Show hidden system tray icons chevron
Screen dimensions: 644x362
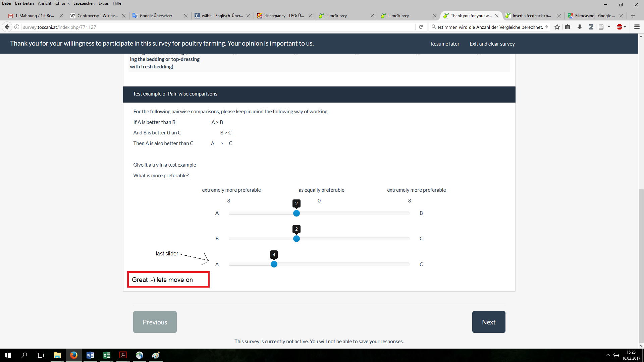point(608,355)
